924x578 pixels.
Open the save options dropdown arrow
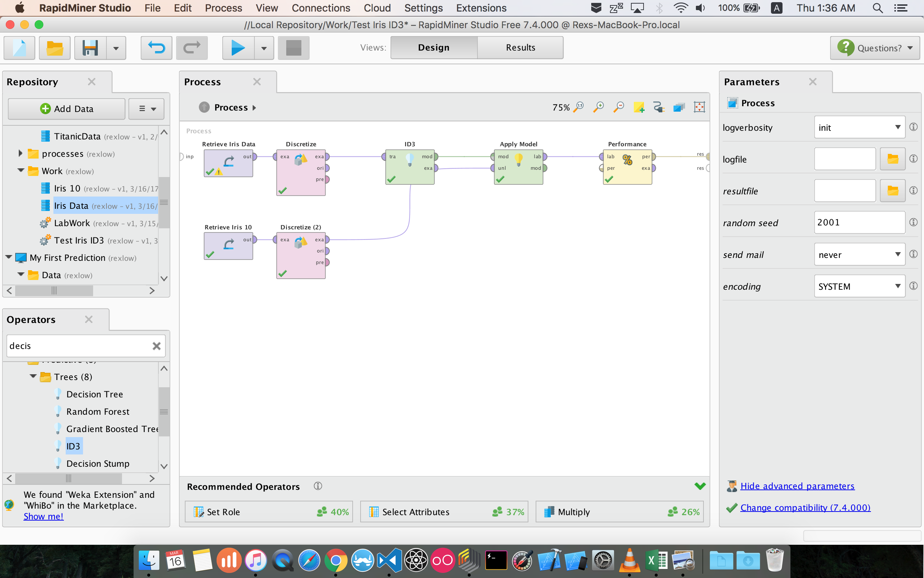click(x=116, y=48)
